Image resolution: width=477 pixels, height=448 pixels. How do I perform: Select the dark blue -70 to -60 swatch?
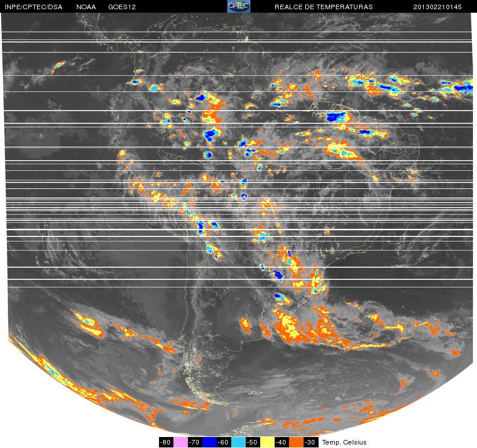point(210,442)
